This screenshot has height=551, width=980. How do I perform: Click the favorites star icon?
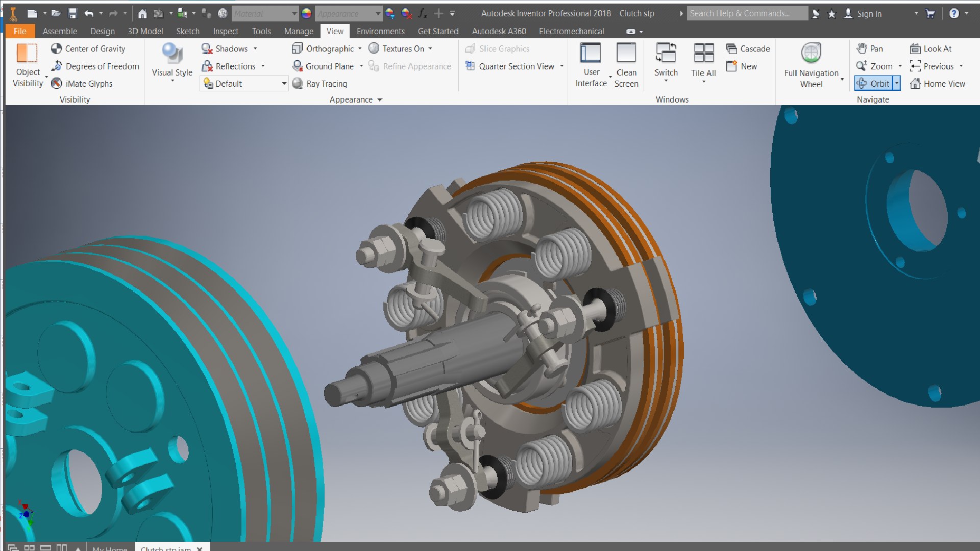[832, 14]
